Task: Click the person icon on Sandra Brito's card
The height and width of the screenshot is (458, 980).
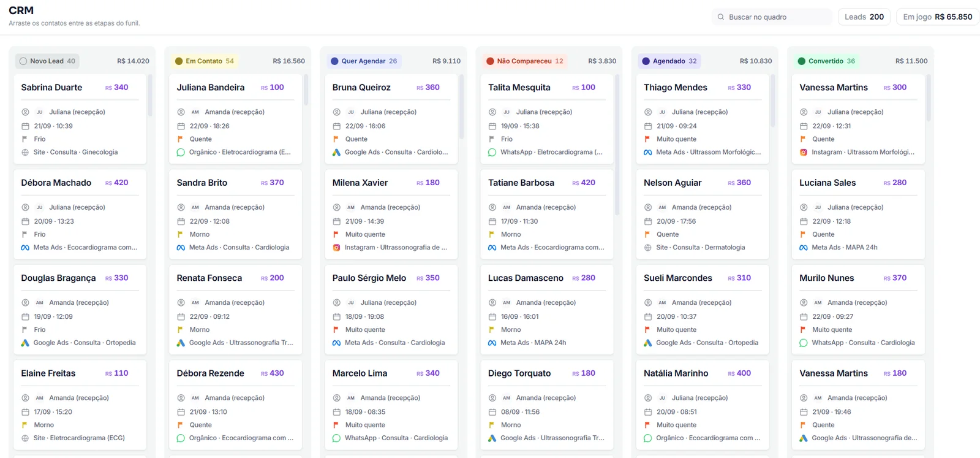Action: 181,207
